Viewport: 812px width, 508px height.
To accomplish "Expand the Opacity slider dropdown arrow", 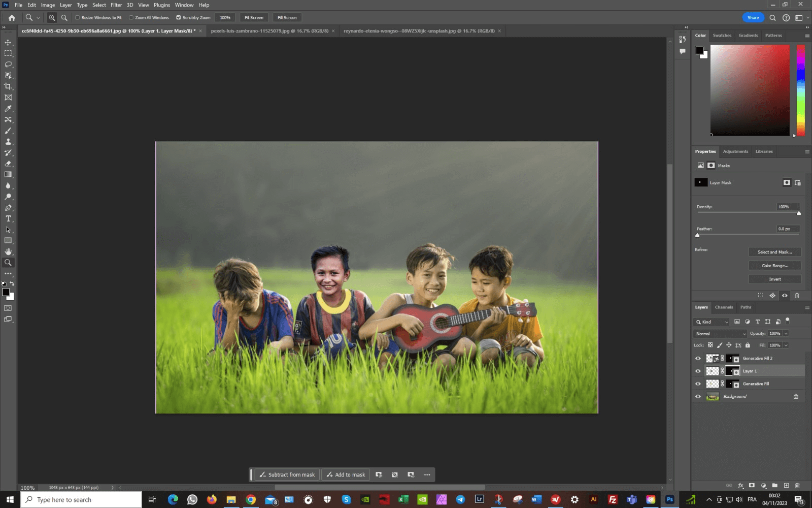I will point(786,334).
